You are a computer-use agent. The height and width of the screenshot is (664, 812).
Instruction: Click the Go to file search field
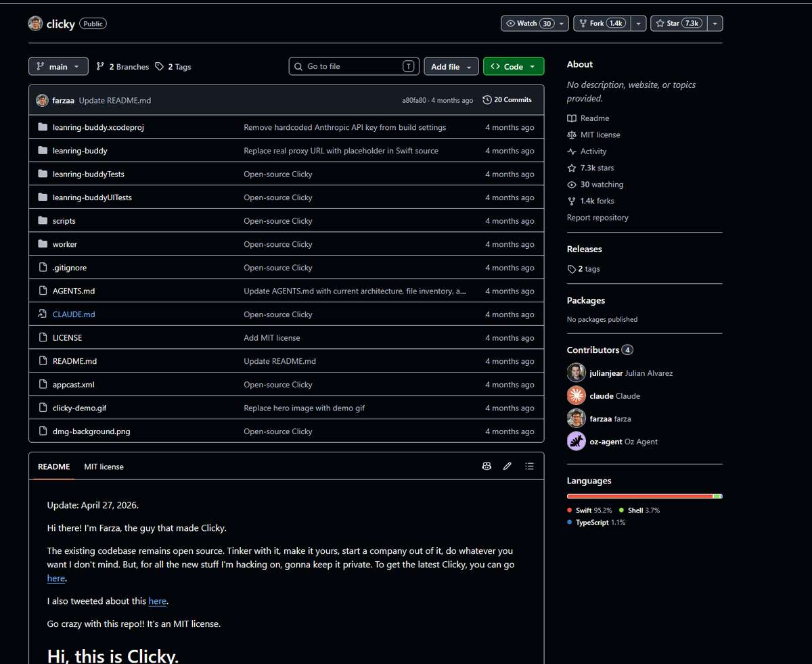(354, 66)
